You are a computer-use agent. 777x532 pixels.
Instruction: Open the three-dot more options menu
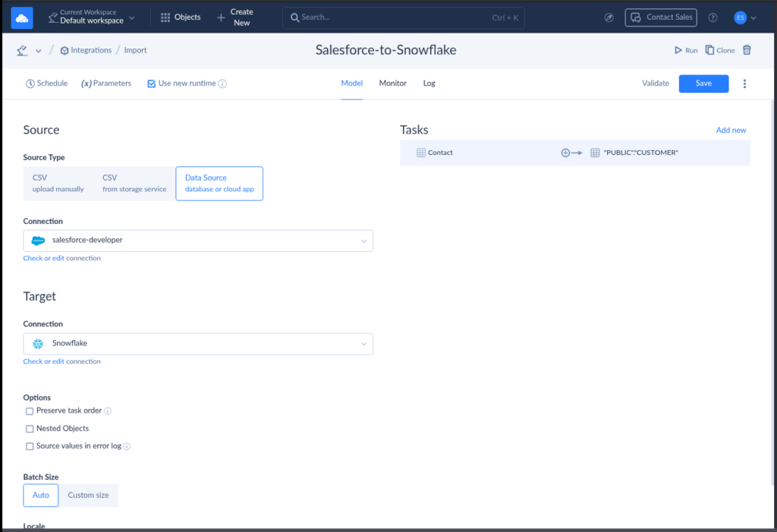point(744,83)
